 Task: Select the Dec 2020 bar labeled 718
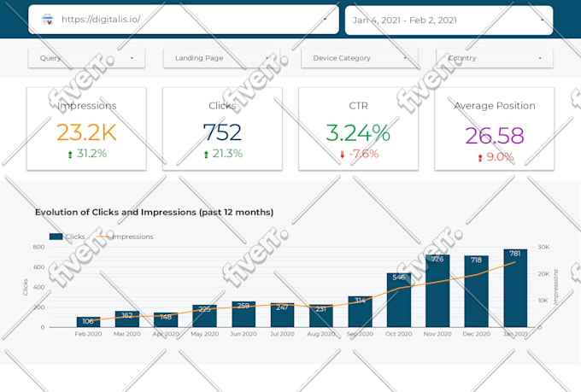coord(476,291)
